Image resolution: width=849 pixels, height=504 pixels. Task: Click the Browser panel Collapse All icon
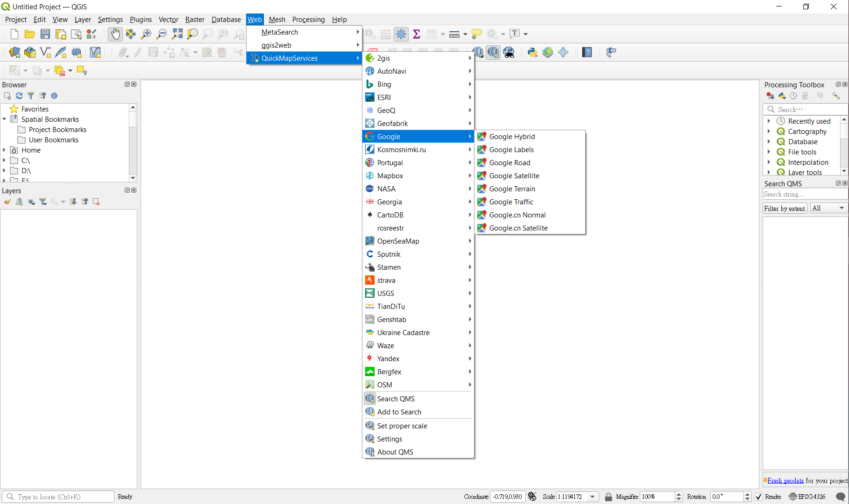tap(42, 96)
